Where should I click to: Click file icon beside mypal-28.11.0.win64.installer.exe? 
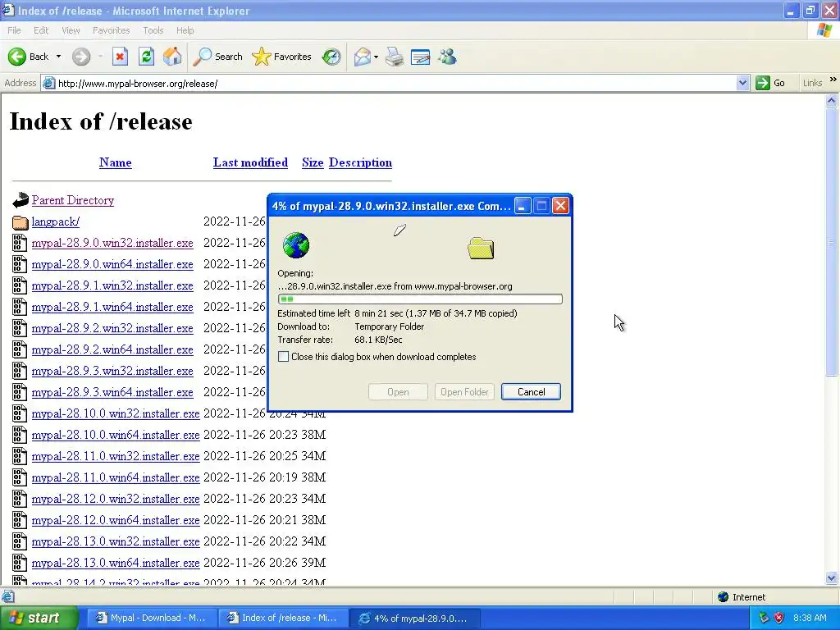point(20,477)
